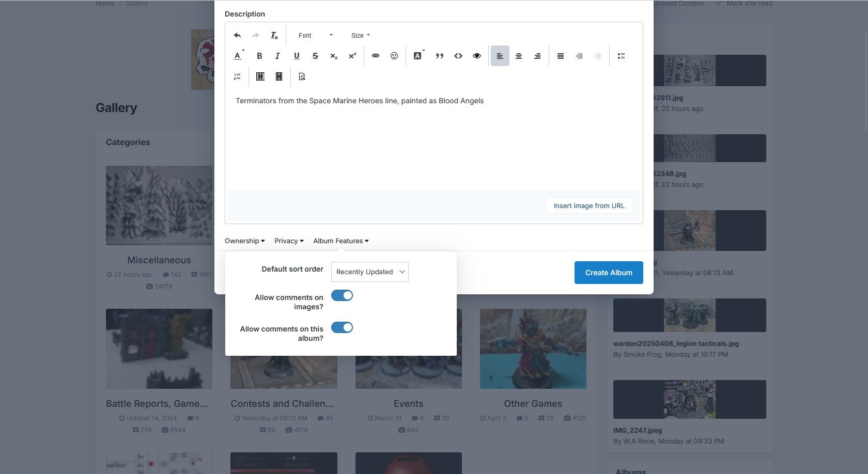Viewport: 868px width, 474px height.
Task: Insert a quote block
Action: [x=440, y=56]
